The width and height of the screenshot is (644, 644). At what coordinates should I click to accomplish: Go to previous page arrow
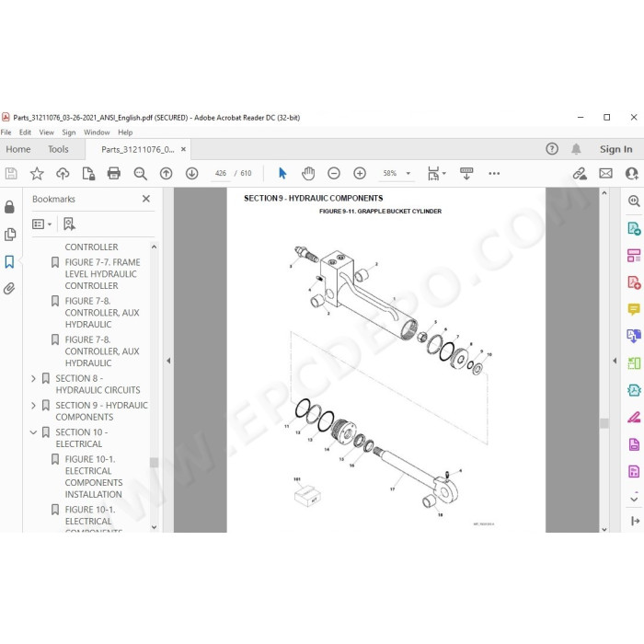[166, 173]
